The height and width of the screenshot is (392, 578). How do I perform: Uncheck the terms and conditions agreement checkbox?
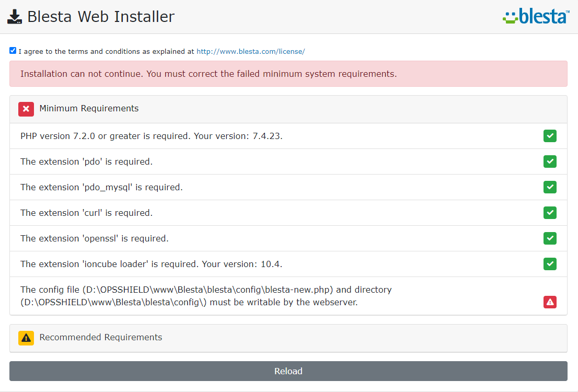click(x=13, y=51)
